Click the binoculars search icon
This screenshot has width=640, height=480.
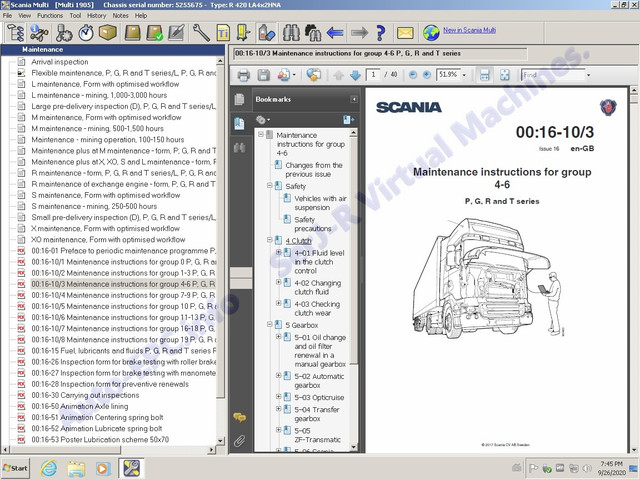(x=291, y=33)
